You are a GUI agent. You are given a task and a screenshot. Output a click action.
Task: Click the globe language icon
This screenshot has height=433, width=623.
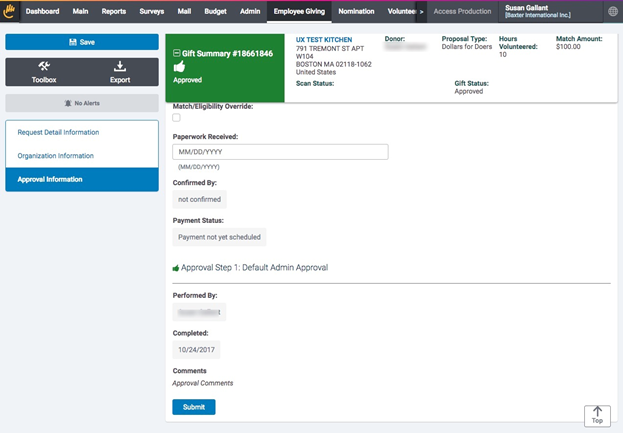613,12
